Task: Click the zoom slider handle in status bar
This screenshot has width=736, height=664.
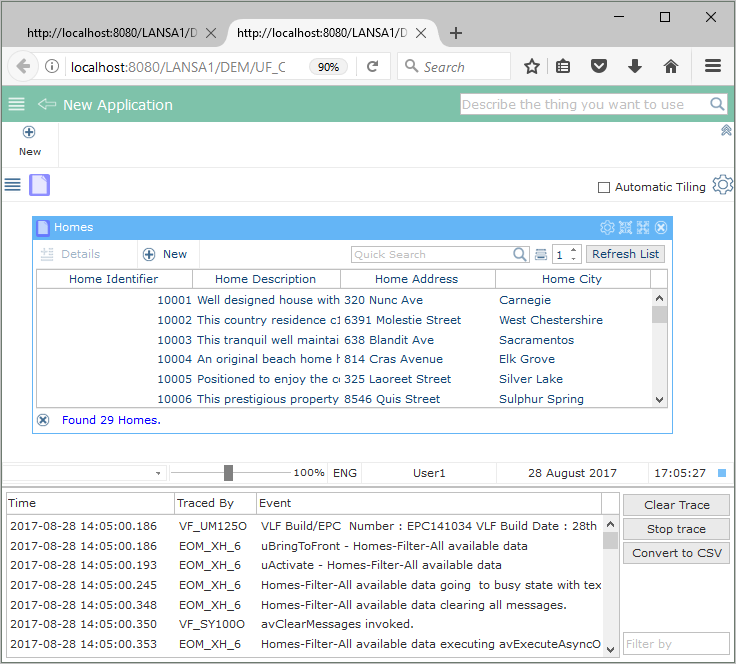Action: (228, 473)
